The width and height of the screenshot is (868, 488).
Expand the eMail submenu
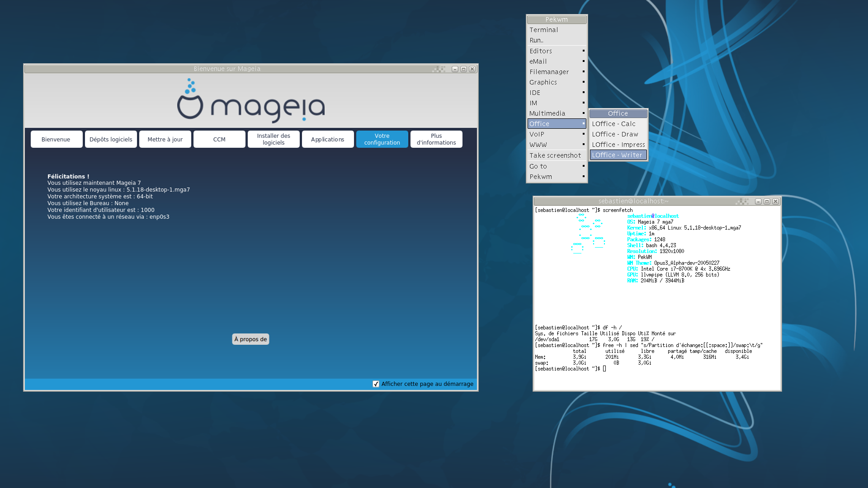[x=557, y=61]
